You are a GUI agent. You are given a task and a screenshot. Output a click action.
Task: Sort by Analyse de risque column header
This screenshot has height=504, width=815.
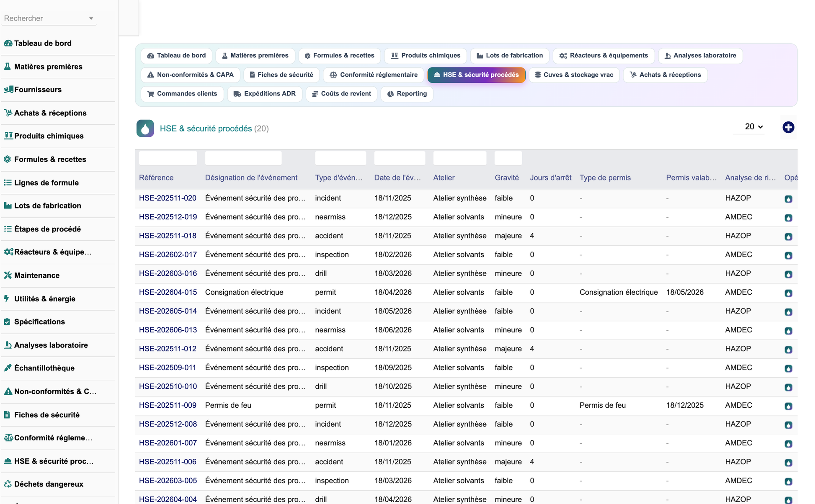(751, 178)
